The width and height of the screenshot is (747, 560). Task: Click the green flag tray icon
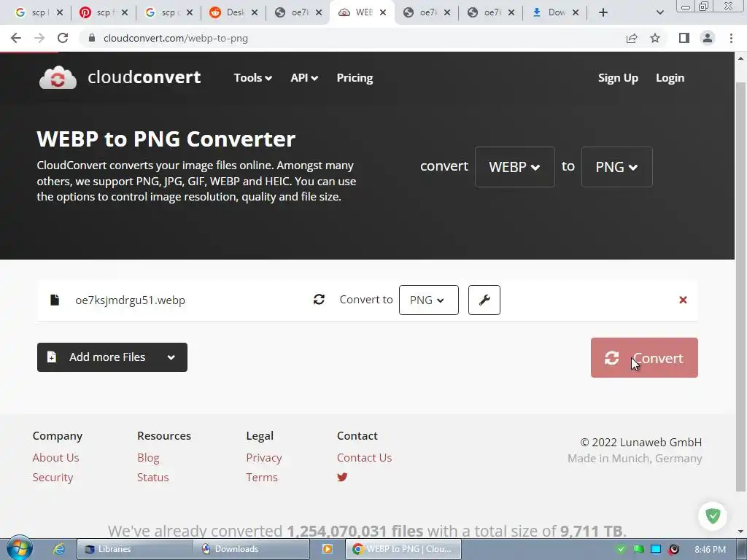pyautogui.click(x=638, y=550)
